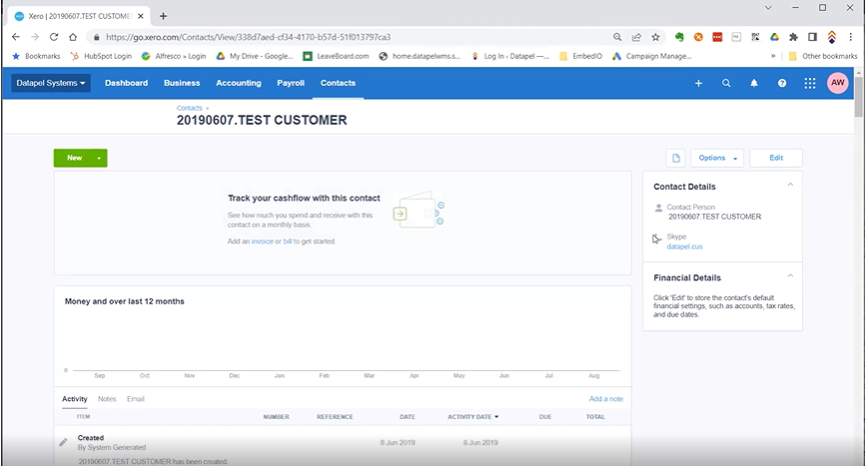Go to Dashboard menu
This screenshot has height=466, width=868.
click(126, 83)
